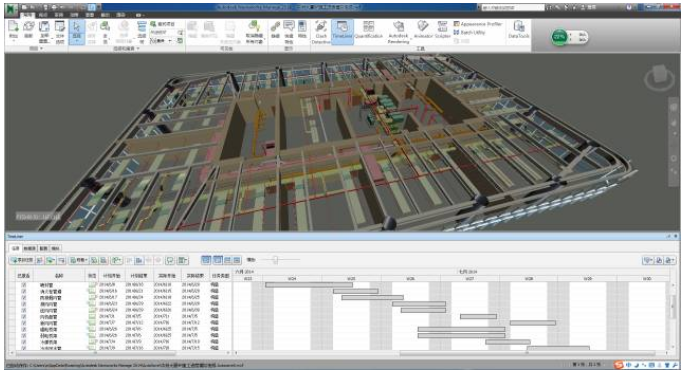Uncheck the third task row's active checkbox

click(x=24, y=298)
